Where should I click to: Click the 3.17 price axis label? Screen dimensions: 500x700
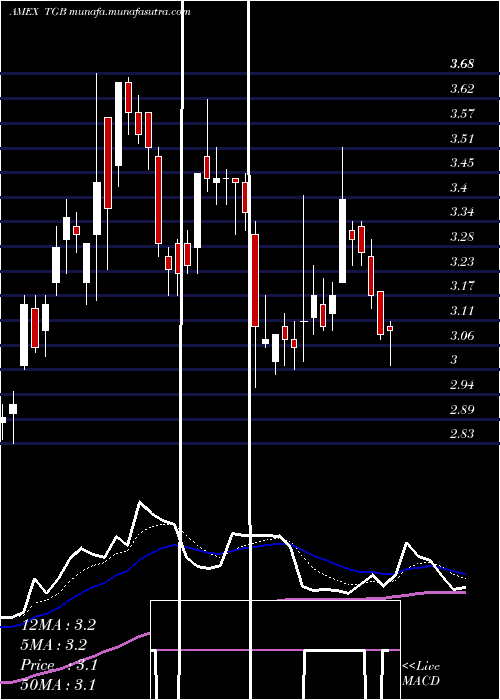point(462,286)
